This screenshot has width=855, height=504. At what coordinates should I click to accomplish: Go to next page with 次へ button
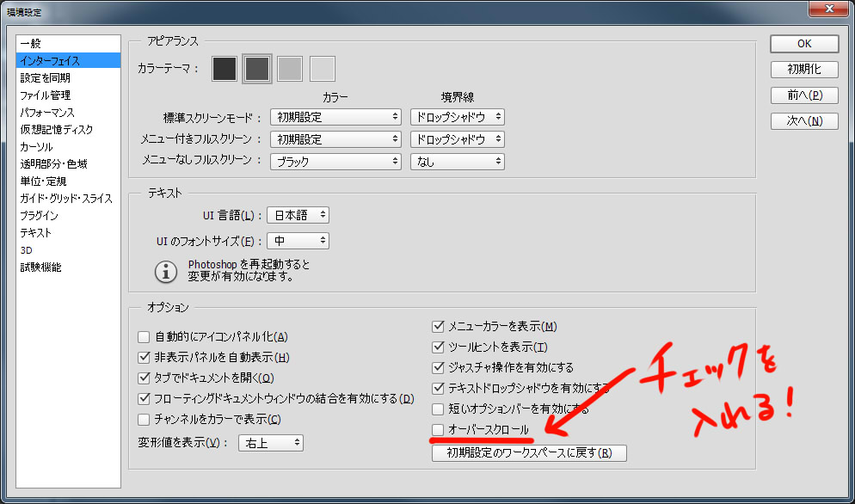[x=804, y=121]
